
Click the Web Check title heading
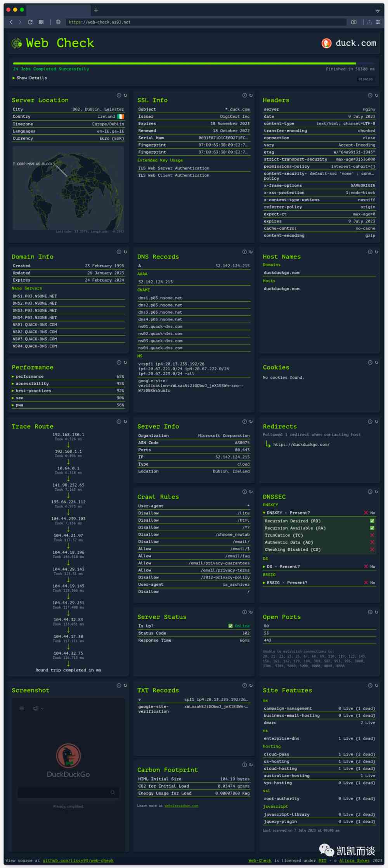click(x=60, y=43)
